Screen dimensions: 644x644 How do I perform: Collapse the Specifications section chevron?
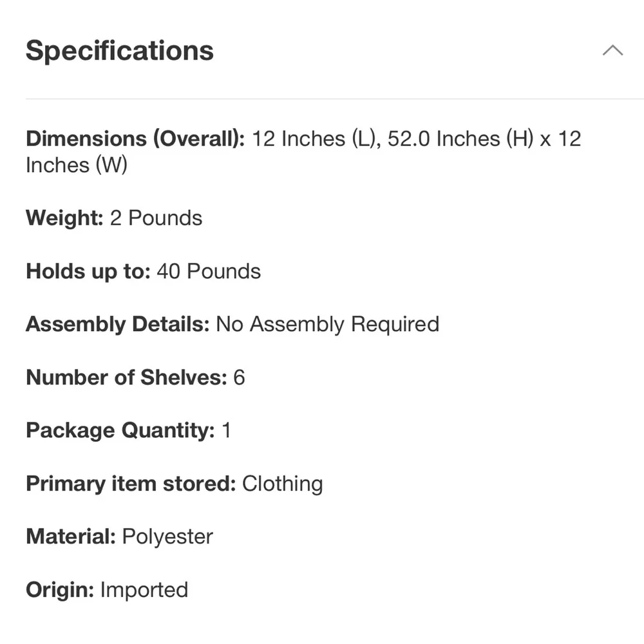click(612, 50)
